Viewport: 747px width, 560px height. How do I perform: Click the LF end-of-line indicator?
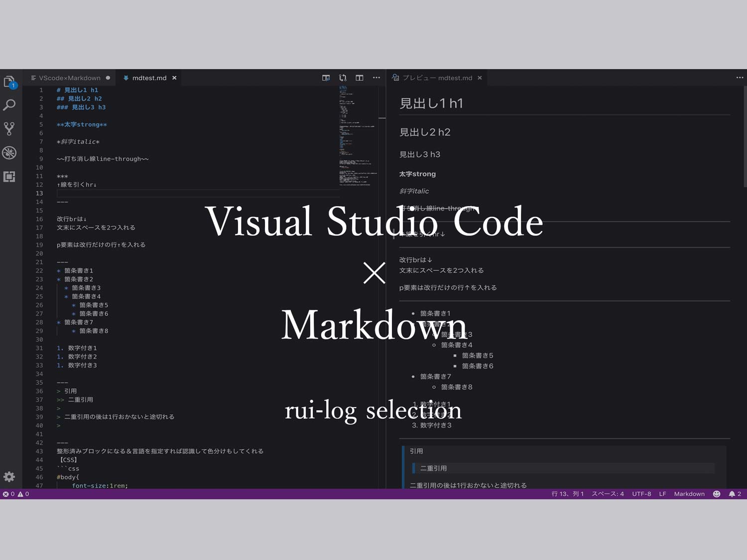pyautogui.click(x=662, y=494)
